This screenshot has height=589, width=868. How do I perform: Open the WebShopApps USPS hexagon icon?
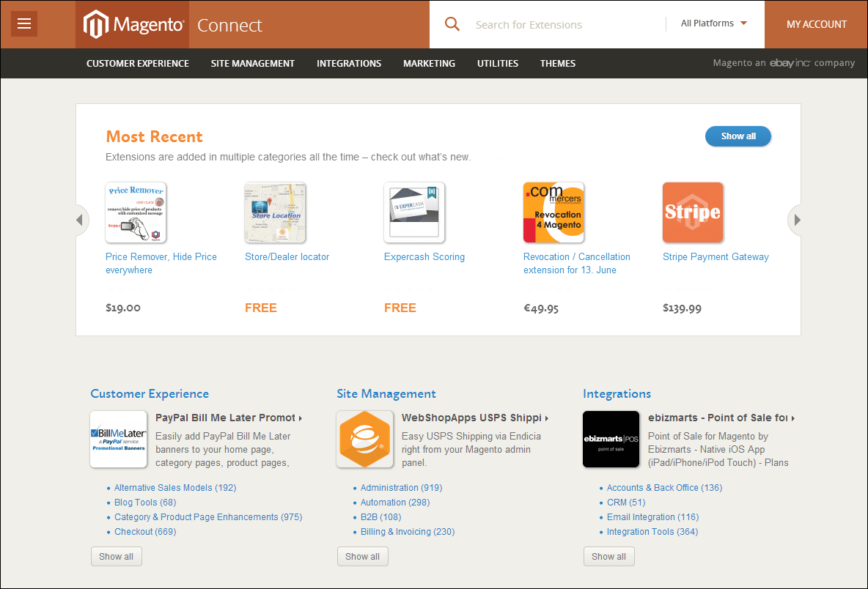click(x=365, y=439)
